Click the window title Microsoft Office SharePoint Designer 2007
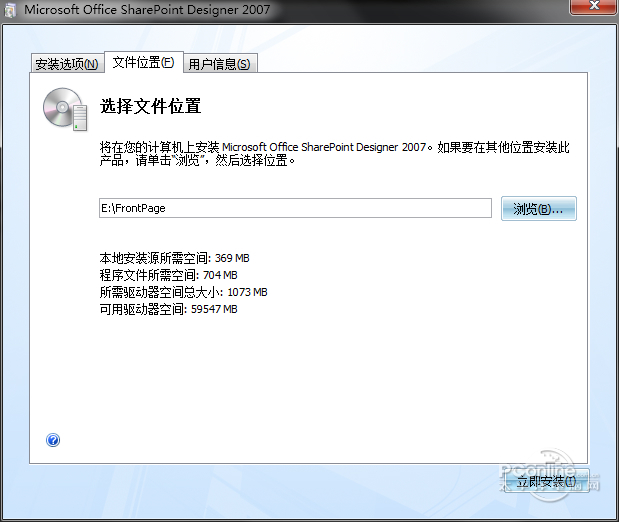This screenshot has height=522, width=619. coord(147,9)
